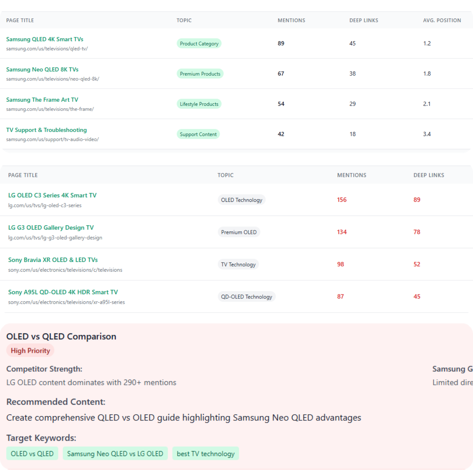Click samsung.com/us/support/tv-audio-video/ URL text
Image resolution: width=473 pixels, height=476 pixels.
pyautogui.click(x=52, y=139)
